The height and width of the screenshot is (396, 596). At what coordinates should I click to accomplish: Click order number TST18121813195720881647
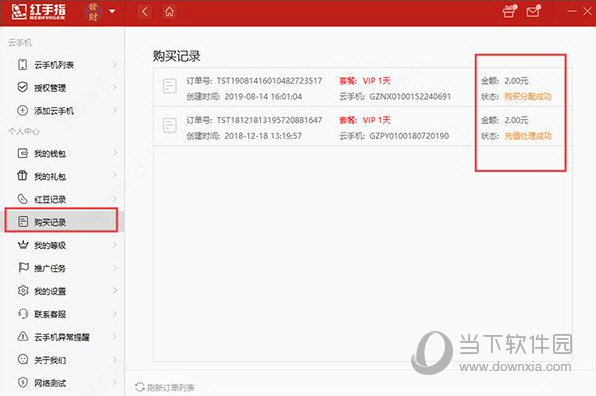(x=269, y=120)
